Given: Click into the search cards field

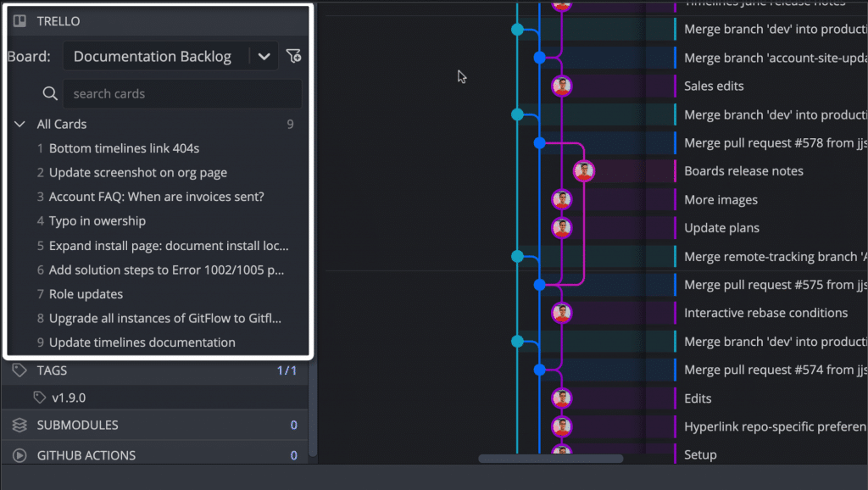Looking at the screenshot, I should (182, 93).
